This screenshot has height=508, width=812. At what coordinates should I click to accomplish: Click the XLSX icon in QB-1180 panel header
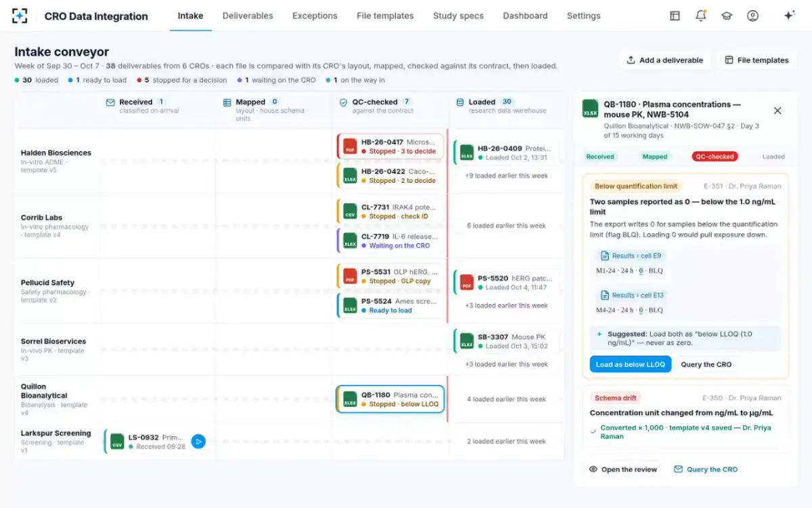pos(590,109)
